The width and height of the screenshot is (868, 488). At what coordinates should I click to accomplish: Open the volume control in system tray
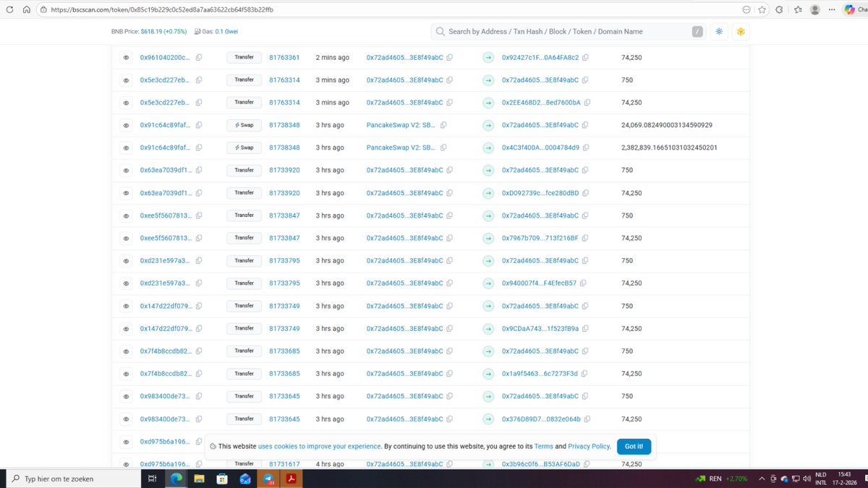(807, 479)
